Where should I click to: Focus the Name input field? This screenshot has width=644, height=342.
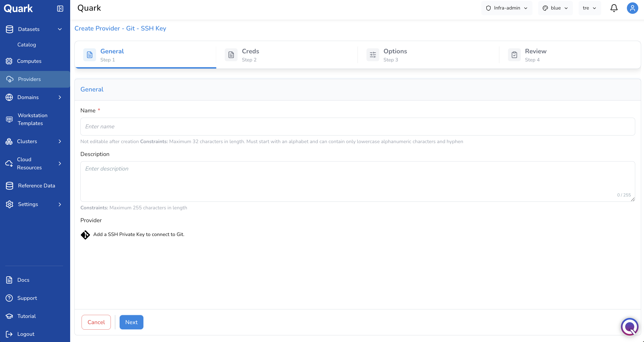(x=357, y=126)
